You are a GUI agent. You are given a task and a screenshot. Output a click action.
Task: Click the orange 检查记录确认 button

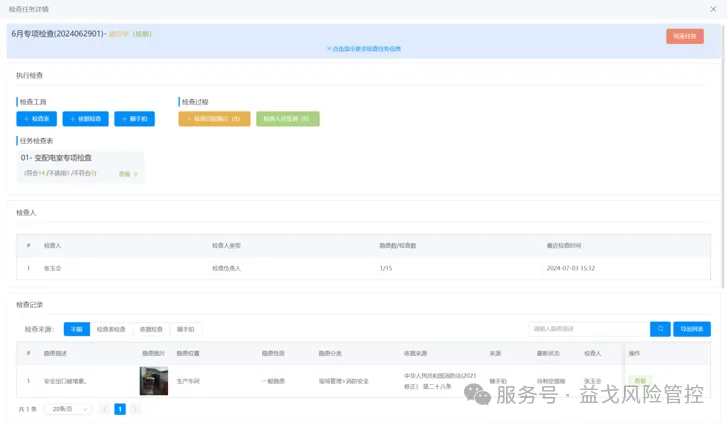click(x=214, y=119)
